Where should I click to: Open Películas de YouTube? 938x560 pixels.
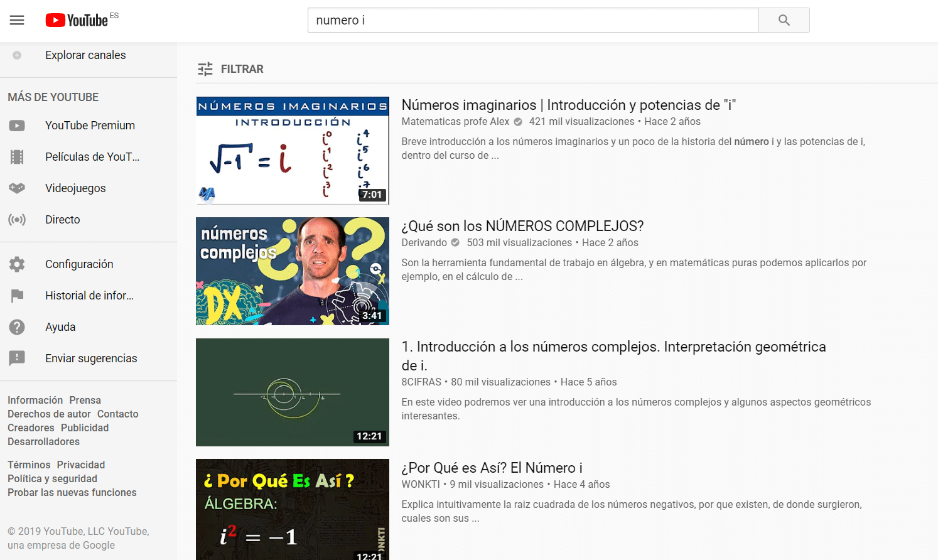[92, 157]
